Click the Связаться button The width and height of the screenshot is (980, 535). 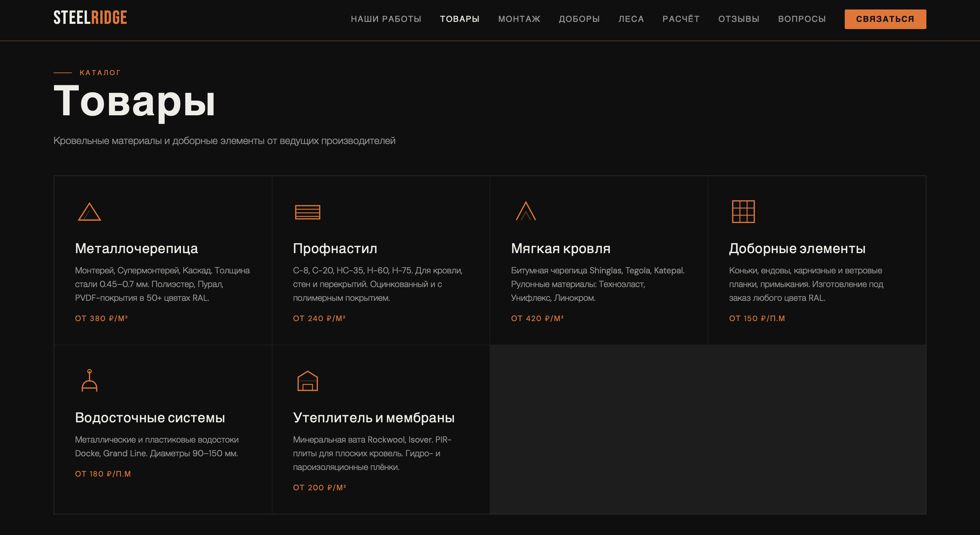[x=885, y=19]
